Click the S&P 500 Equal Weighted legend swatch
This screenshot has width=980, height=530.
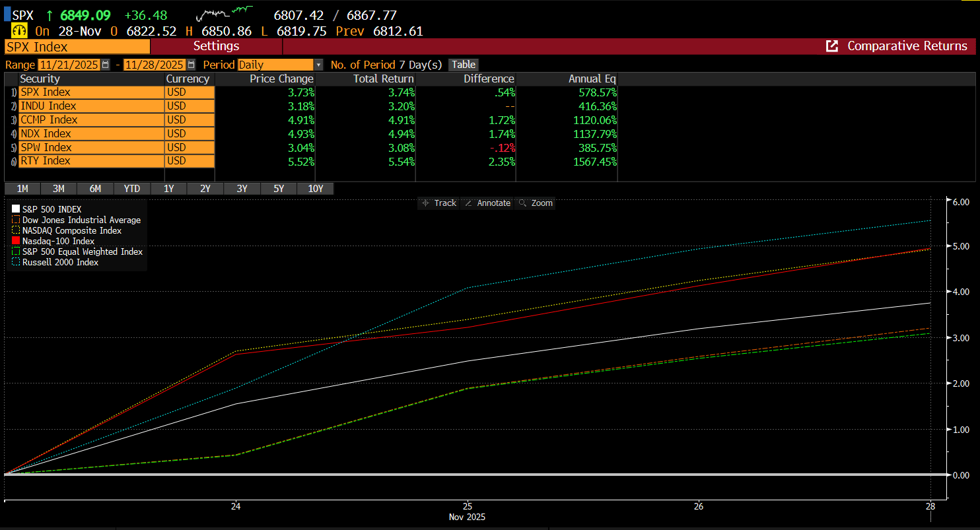point(17,251)
